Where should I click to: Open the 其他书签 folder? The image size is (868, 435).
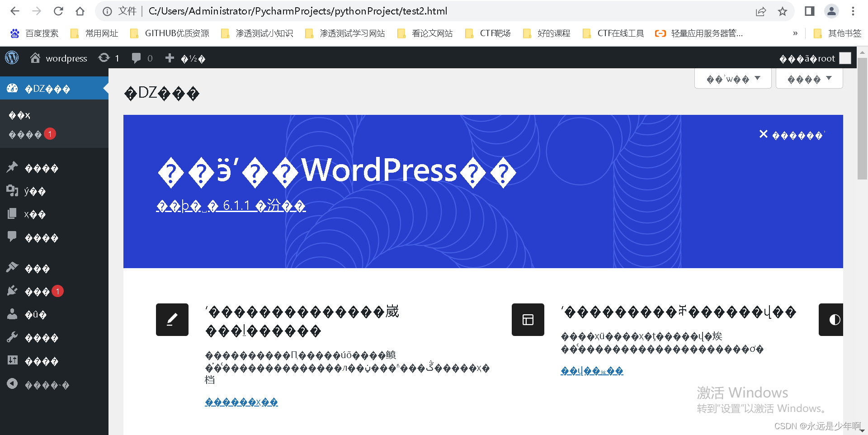[837, 33]
